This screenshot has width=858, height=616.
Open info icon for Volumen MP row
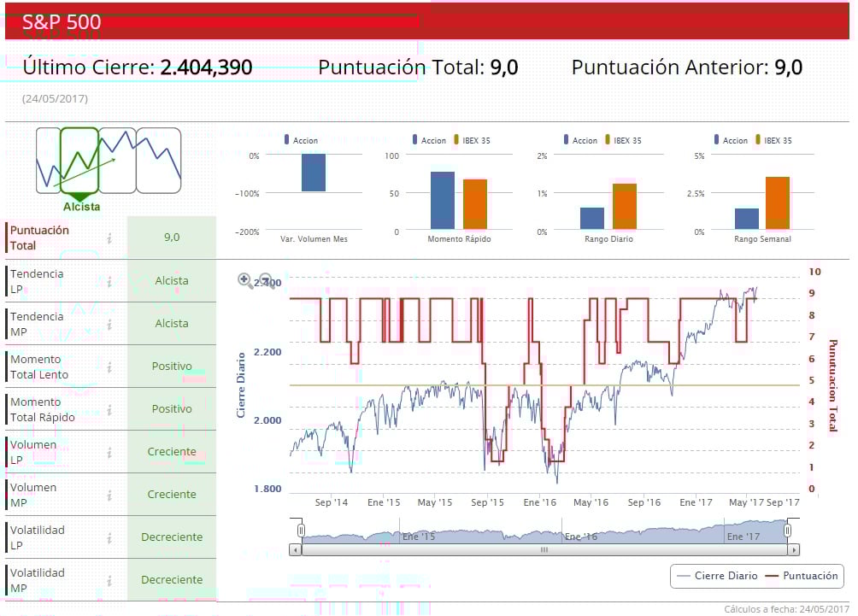[109, 495]
